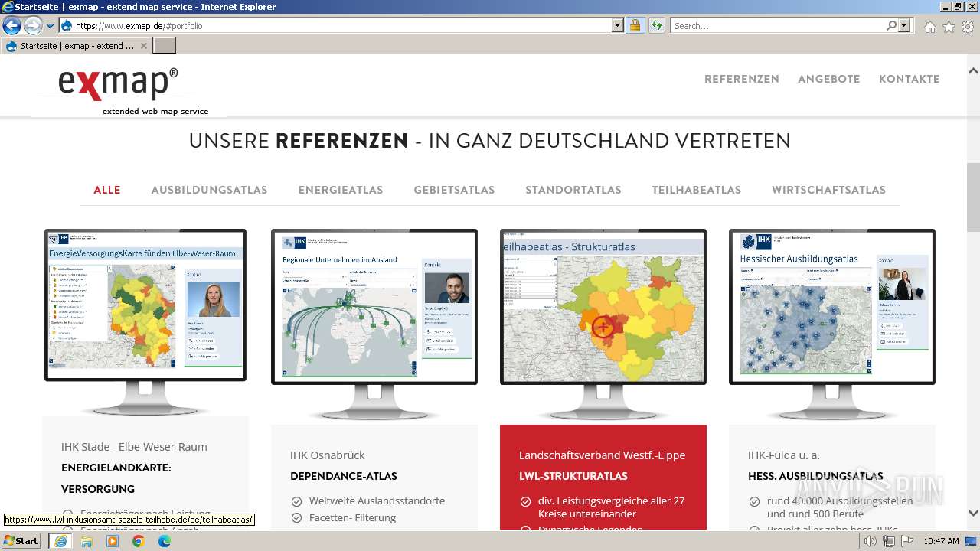
Task: Click 'Landschaftsverband Westf.-Lippe' text
Action: tap(602, 455)
